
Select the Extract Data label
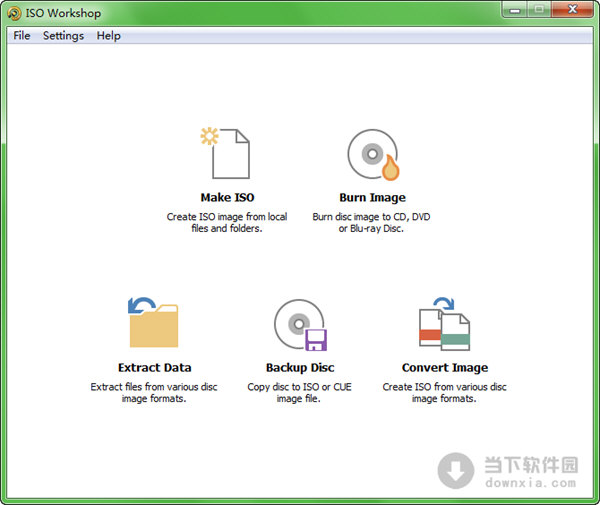click(155, 368)
